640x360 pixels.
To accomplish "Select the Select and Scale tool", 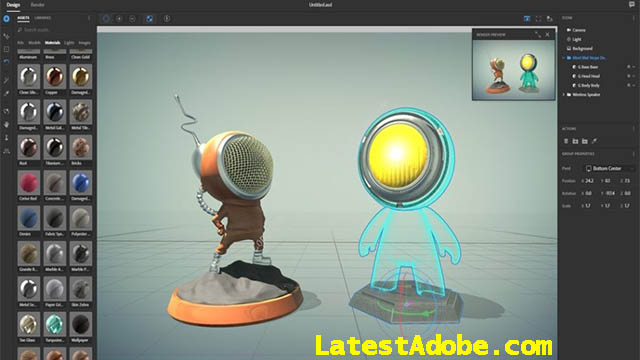I will (x=7, y=49).
